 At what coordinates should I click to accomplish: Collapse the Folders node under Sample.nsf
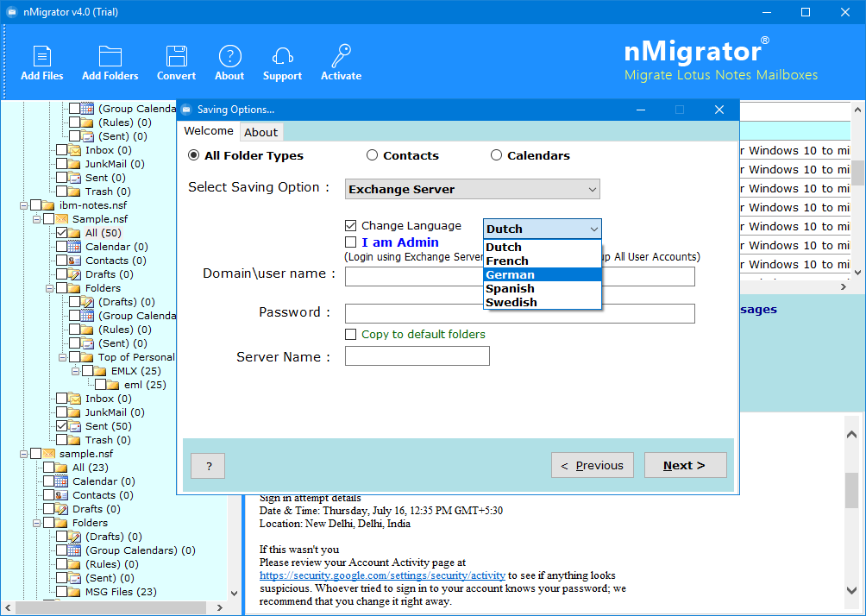pyautogui.click(x=50, y=288)
